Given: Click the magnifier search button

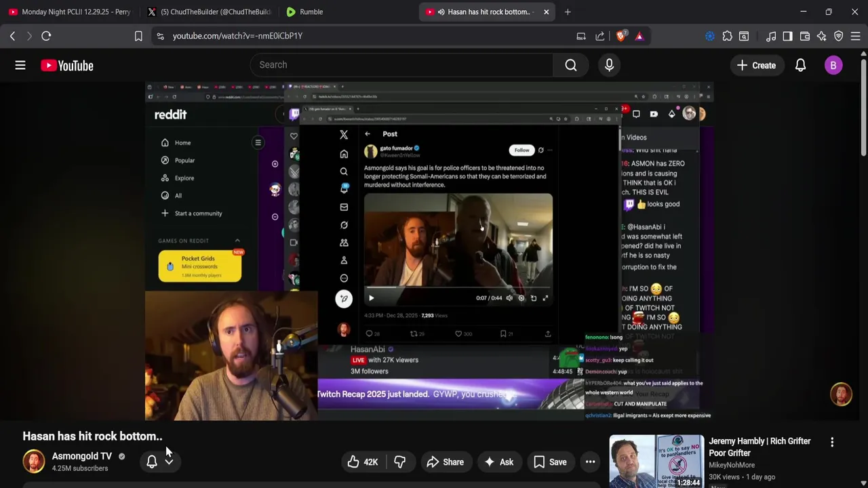Looking at the screenshot, I should [x=571, y=65].
